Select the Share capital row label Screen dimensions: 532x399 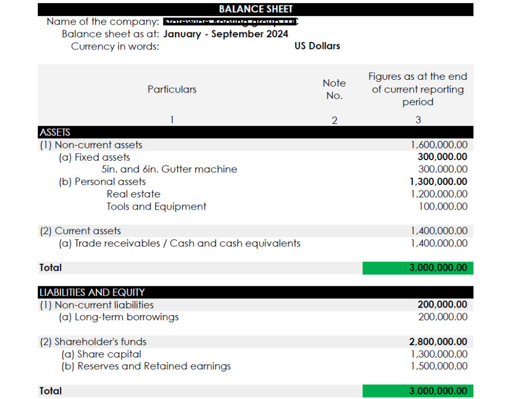click(x=101, y=354)
